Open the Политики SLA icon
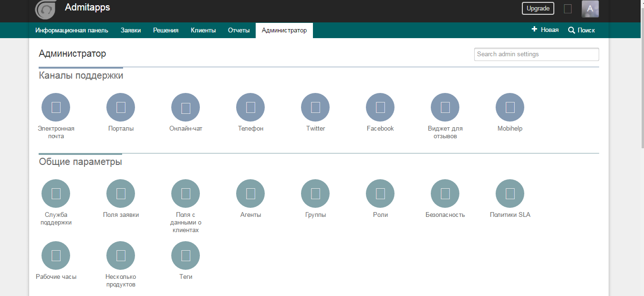 pos(510,194)
